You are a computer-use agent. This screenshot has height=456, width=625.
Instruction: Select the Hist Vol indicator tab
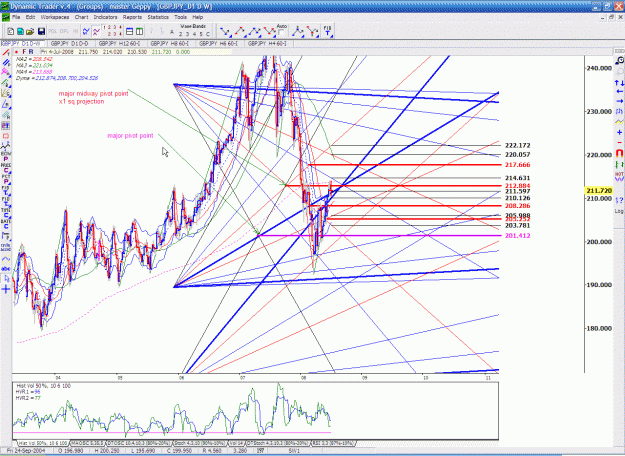[41, 443]
